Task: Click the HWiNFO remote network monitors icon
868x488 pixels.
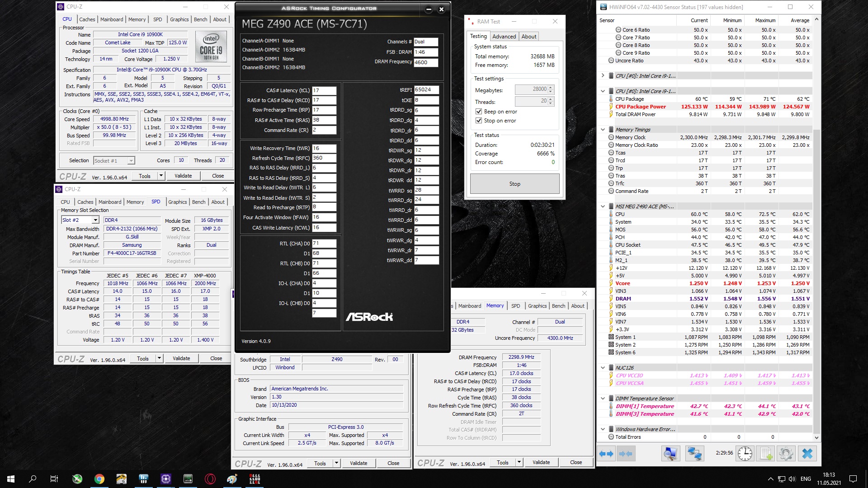Action: click(694, 454)
